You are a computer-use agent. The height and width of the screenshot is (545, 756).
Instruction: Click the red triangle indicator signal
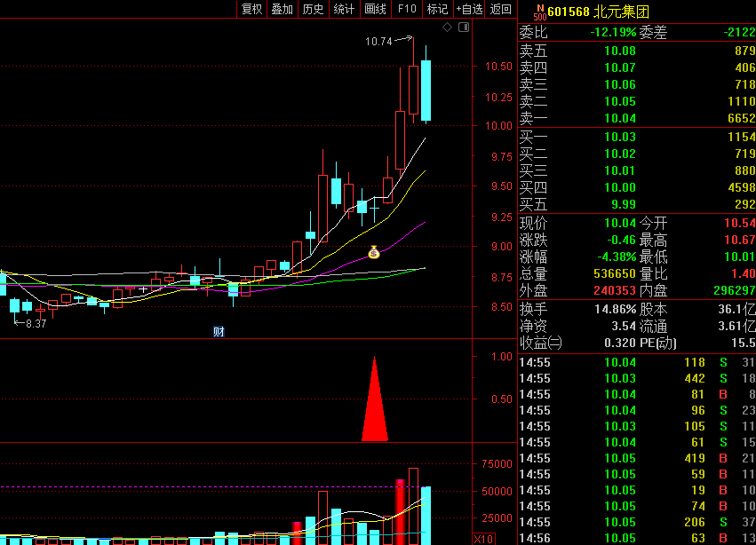click(x=375, y=399)
